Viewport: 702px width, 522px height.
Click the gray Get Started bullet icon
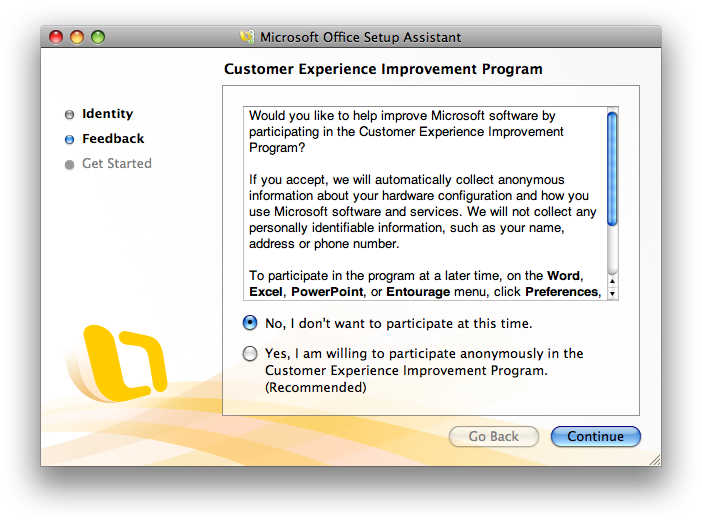69,165
